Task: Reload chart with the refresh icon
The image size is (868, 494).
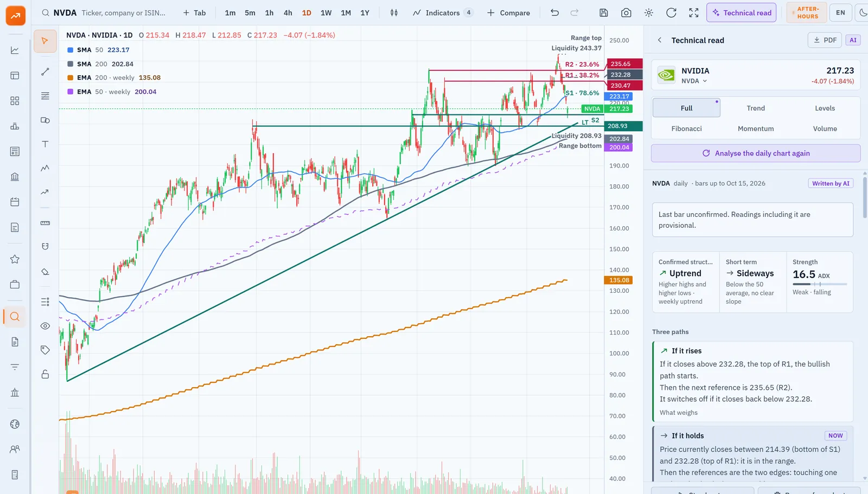Action: [x=671, y=12]
